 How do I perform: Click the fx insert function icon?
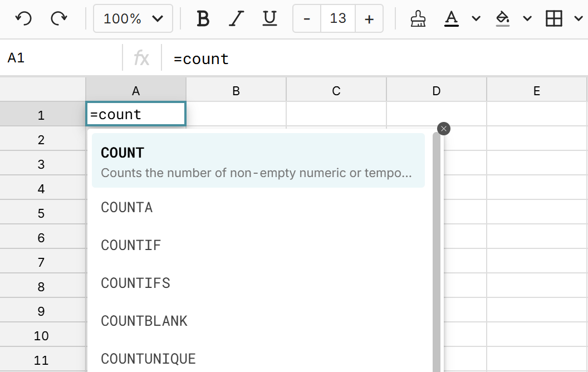[143, 58]
